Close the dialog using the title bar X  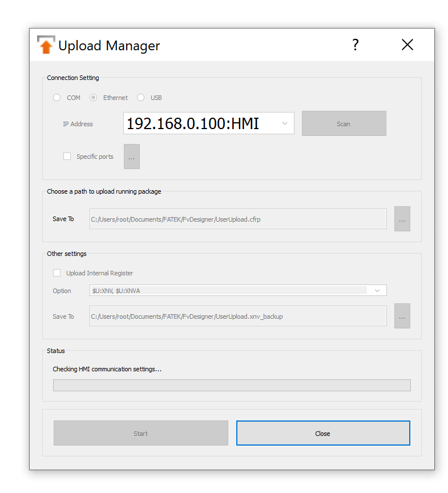407,45
